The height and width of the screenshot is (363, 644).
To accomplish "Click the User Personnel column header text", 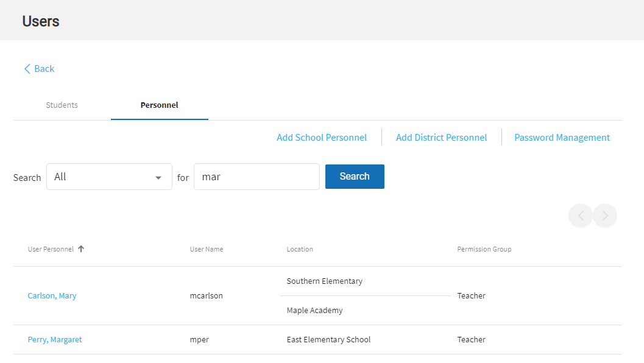I will [x=51, y=249].
